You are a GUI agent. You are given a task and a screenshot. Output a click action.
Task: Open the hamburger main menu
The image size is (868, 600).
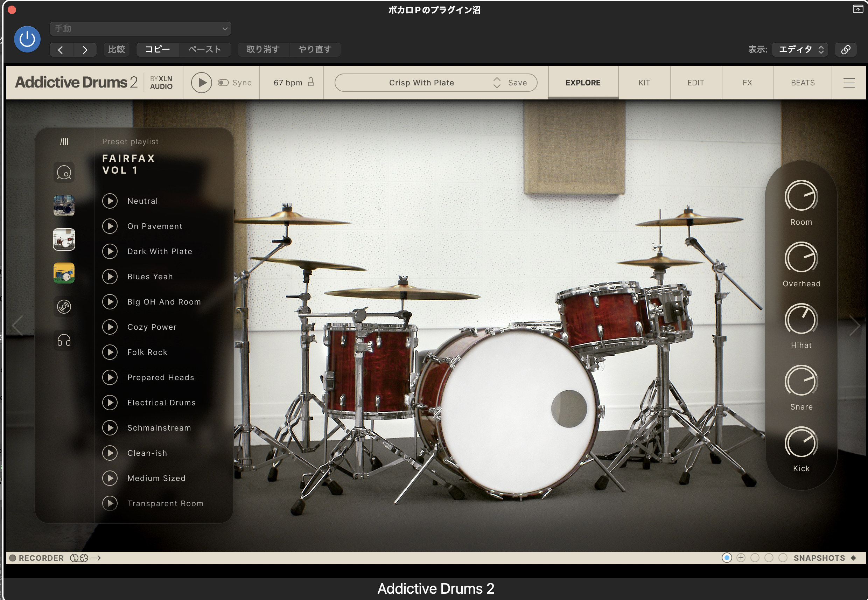pos(849,83)
